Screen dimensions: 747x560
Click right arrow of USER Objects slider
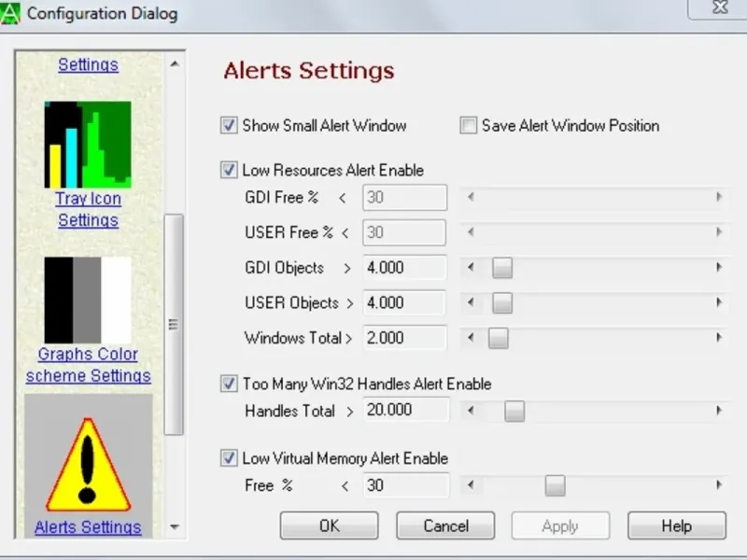pos(719,302)
